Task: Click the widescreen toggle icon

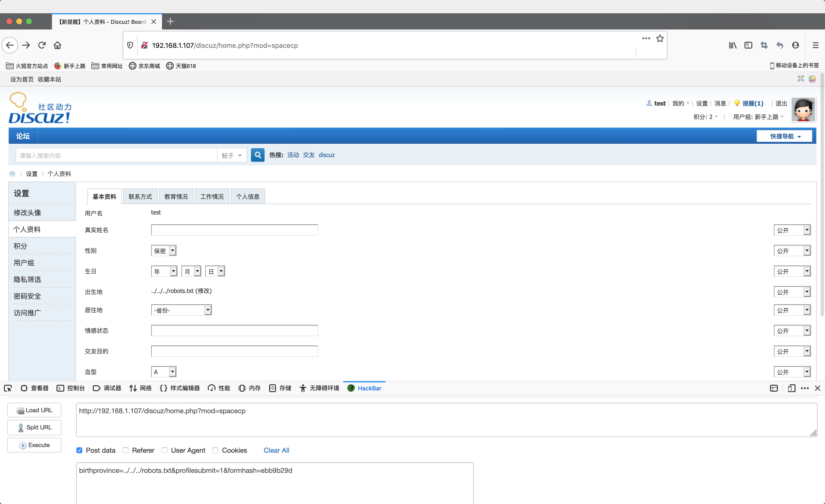Action: pyautogui.click(x=800, y=79)
